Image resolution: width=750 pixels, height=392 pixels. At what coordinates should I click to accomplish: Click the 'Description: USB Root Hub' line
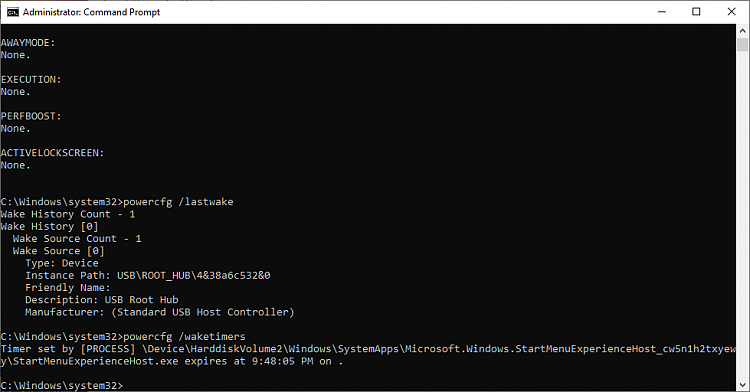point(101,300)
